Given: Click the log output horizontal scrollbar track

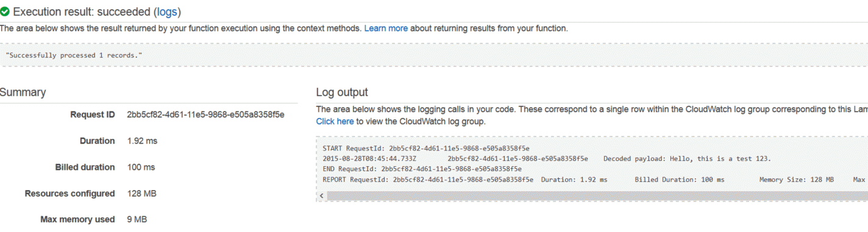Looking at the screenshot, I should pos(597,196).
